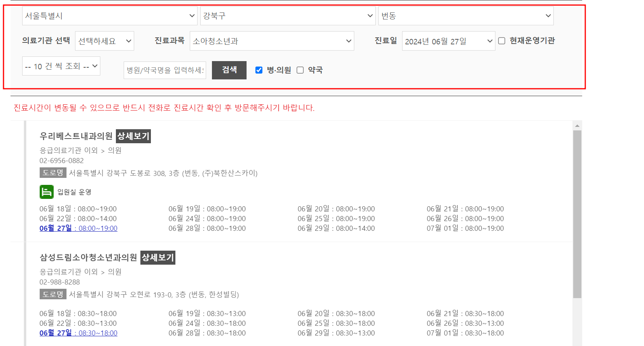The image size is (644, 346).
Task: Click address 서울특별시 강북구 도봉로 308
Action: pos(163,173)
